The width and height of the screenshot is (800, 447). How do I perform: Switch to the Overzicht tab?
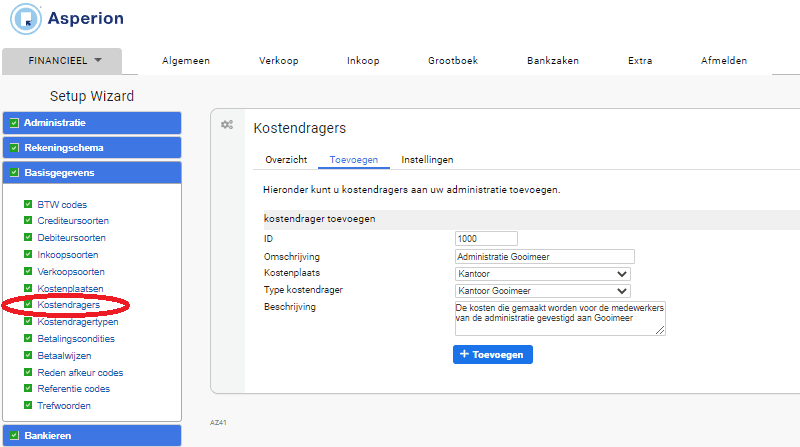(x=286, y=160)
